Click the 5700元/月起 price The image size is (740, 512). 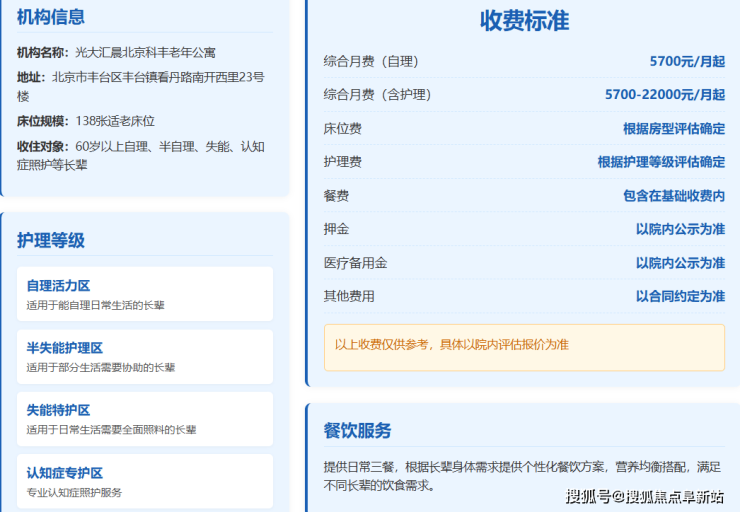tap(687, 61)
